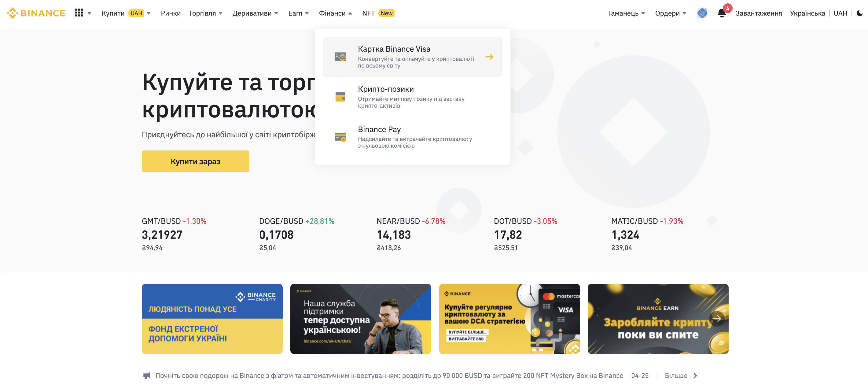868x392 pixels.
Task: Toggle dark mode moon icon
Action: (859, 13)
